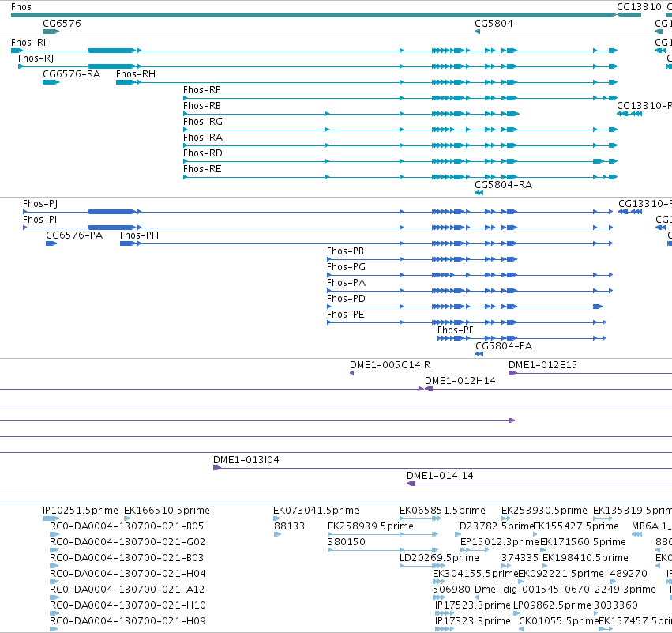
Task: Select the CG6576 gene arrow glyph
Action: tap(51, 32)
